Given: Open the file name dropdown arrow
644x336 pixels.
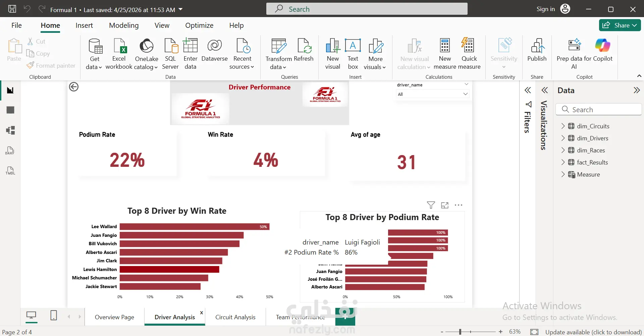Looking at the screenshot, I should coord(180,9).
